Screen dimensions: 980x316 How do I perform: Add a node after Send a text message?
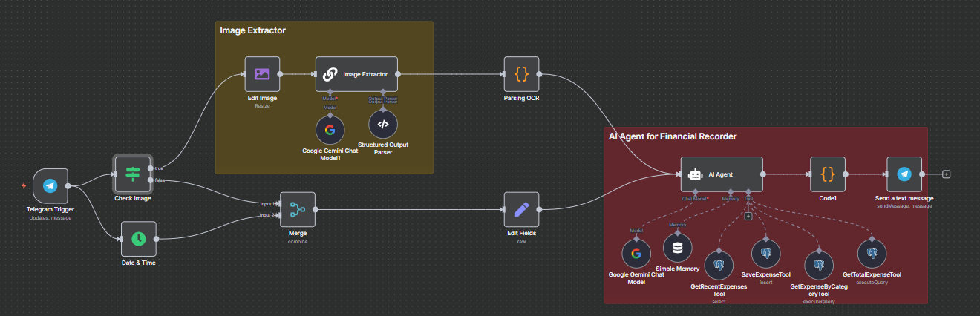946,174
